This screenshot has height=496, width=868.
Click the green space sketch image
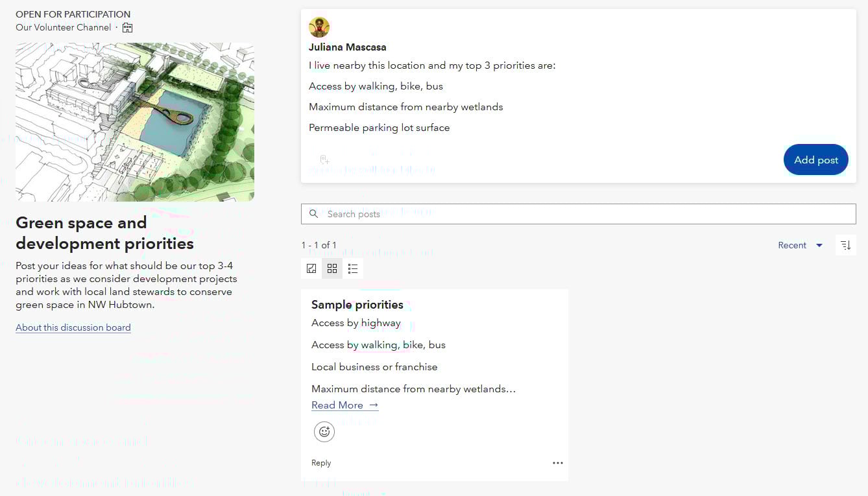pos(135,122)
